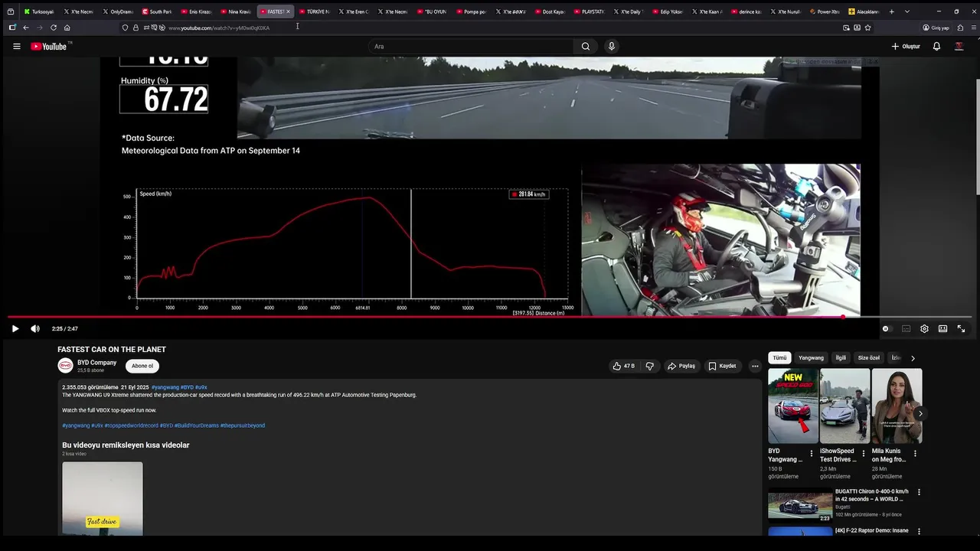The image size is (980, 551).
Task: Switch to the South Park tab
Action: point(156,11)
